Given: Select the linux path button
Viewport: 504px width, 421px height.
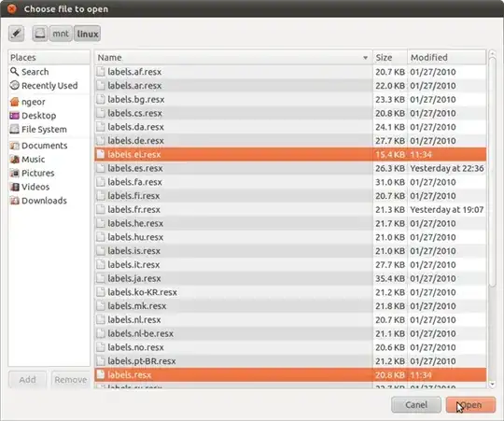Looking at the screenshot, I should pos(88,34).
